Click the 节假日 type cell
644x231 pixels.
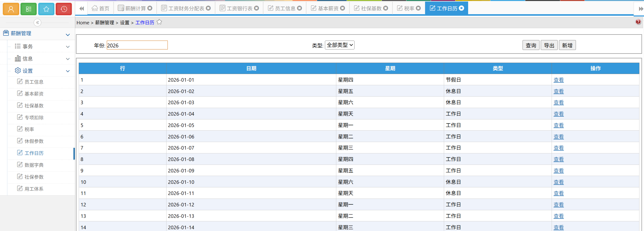[498, 80]
